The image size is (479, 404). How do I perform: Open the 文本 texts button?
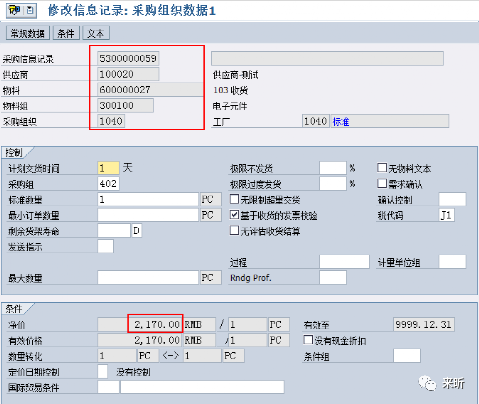tap(96, 33)
